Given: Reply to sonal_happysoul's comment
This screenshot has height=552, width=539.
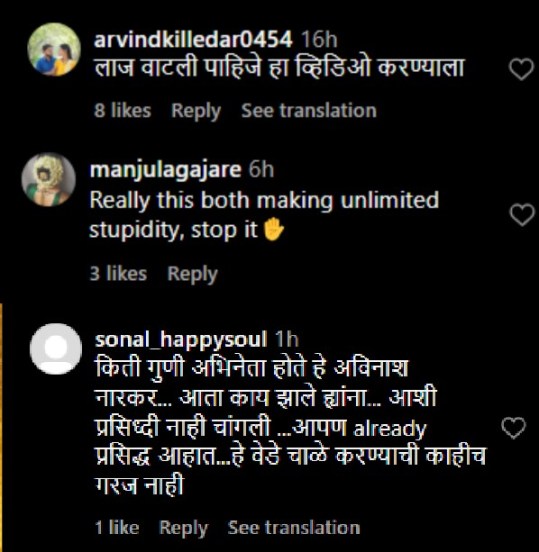Looking at the screenshot, I should (x=183, y=528).
